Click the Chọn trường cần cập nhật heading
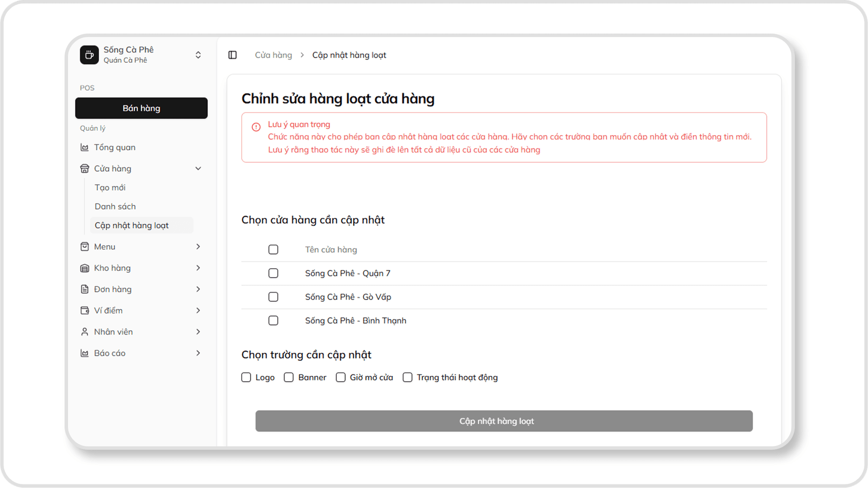The image size is (868, 488). coord(306,355)
